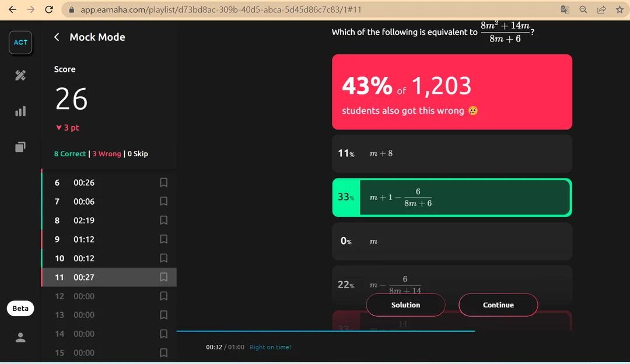Select the answer option m + 8
The height and width of the screenshot is (364, 630).
[x=452, y=153]
